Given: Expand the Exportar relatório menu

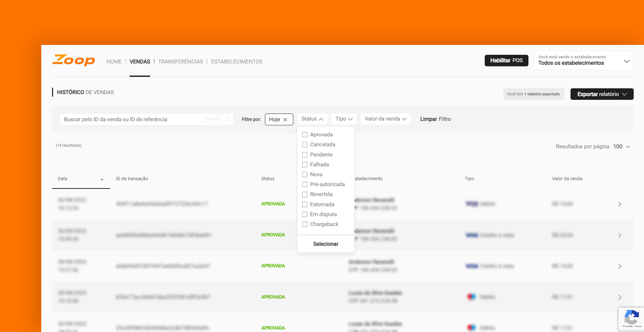Looking at the screenshot, I should click(602, 94).
